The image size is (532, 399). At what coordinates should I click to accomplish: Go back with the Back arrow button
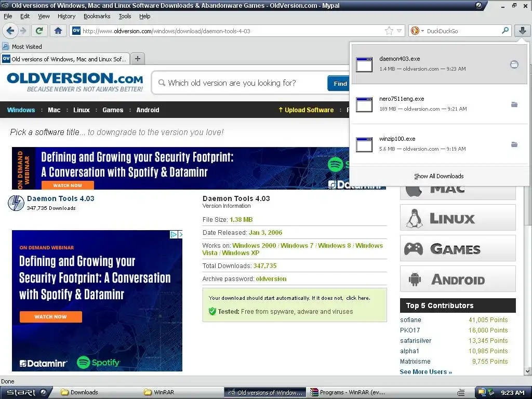click(10, 31)
